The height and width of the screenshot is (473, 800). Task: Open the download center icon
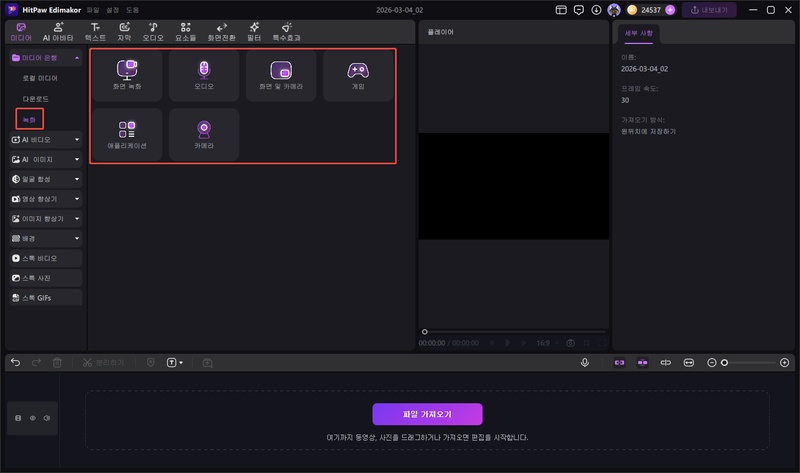[596, 10]
